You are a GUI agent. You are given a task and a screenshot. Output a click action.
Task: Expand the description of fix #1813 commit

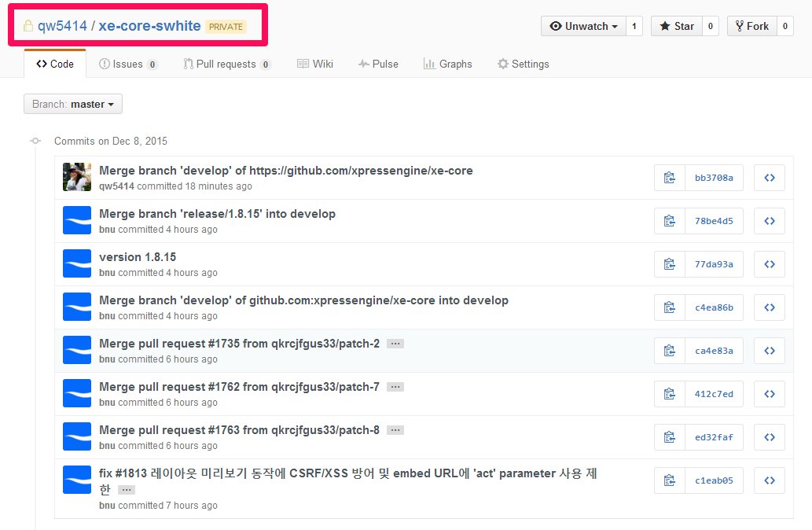[x=127, y=490]
